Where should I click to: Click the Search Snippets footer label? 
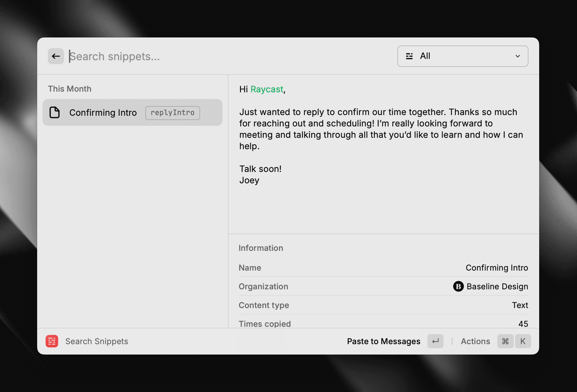pyautogui.click(x=97, y=341)
